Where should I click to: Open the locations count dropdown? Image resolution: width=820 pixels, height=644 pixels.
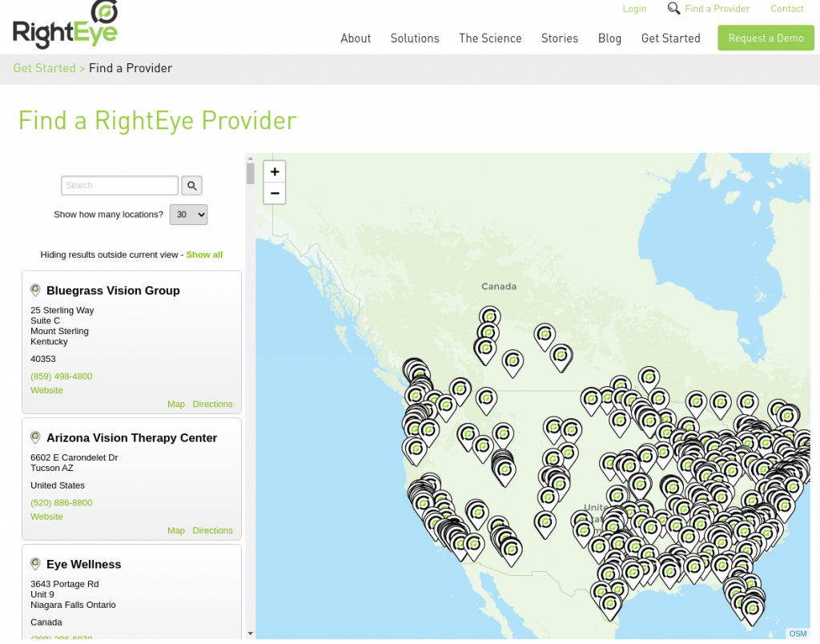coord(189,215)
